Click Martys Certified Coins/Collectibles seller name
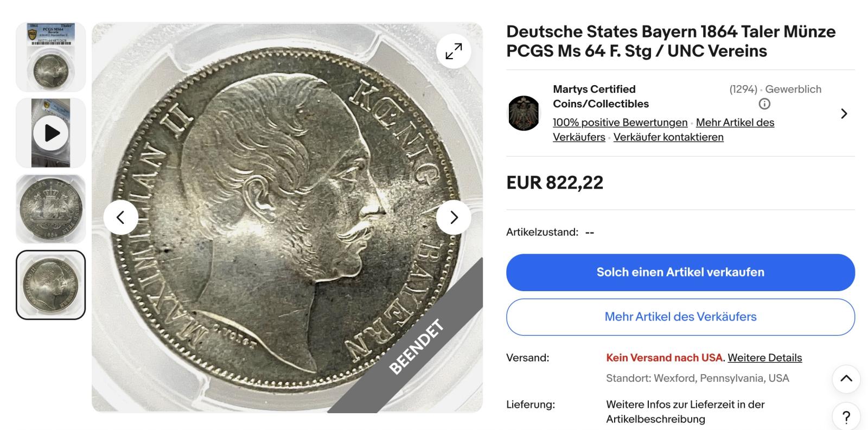This screenshot has width=868, height=430. pos(601,97)
